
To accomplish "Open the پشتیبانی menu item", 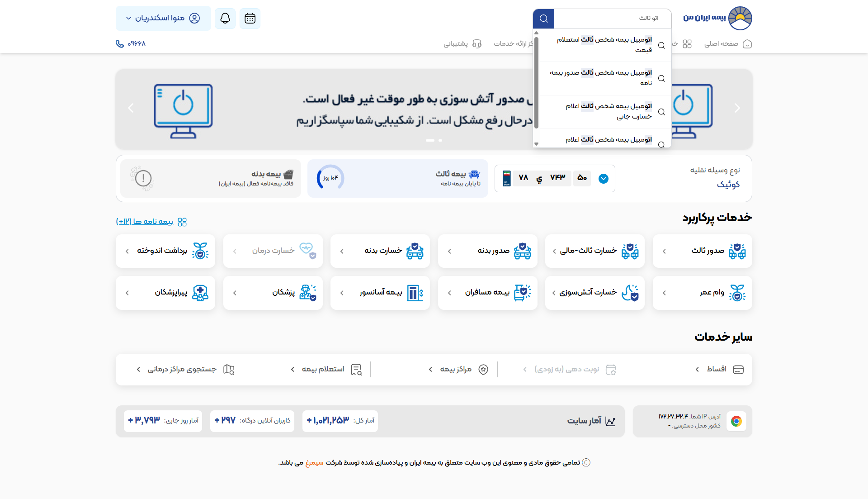I will (x=462, y=44).
